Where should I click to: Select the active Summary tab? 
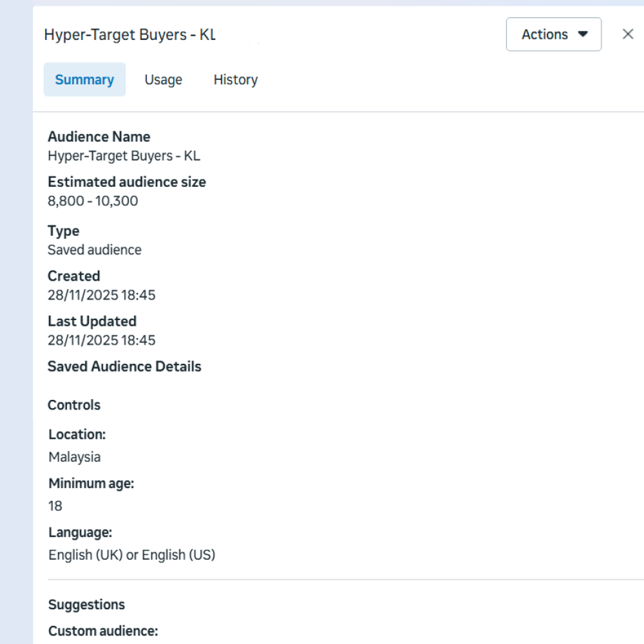(x=84, y=79)
